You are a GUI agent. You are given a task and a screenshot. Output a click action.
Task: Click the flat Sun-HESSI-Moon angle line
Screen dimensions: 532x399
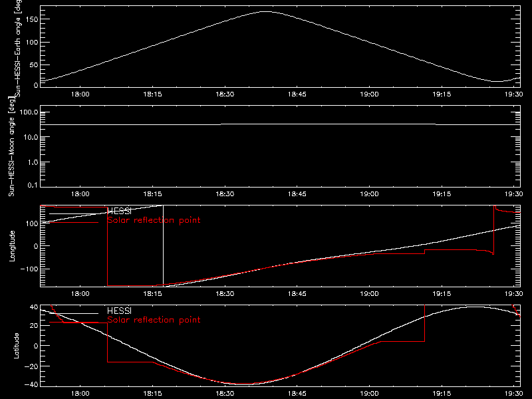point(280,124)
